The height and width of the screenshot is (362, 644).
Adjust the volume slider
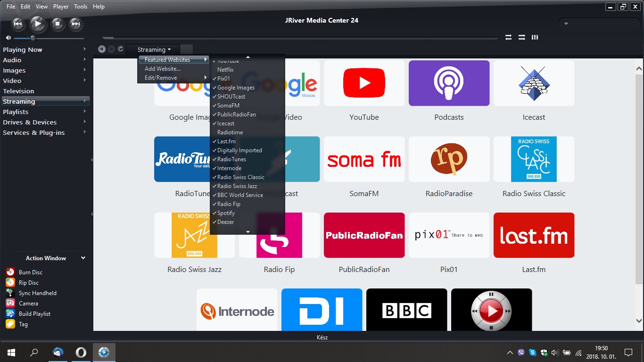coord(33,38)
